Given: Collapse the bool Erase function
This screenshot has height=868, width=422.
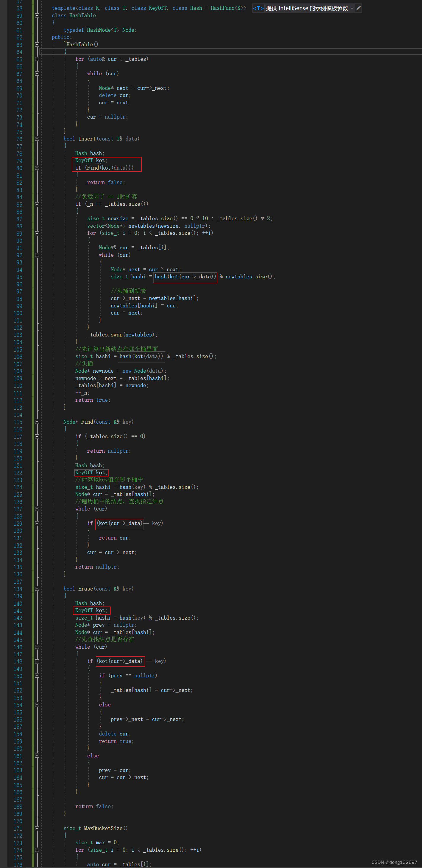Looking at the screenshot, I should (x=37, y=589).
